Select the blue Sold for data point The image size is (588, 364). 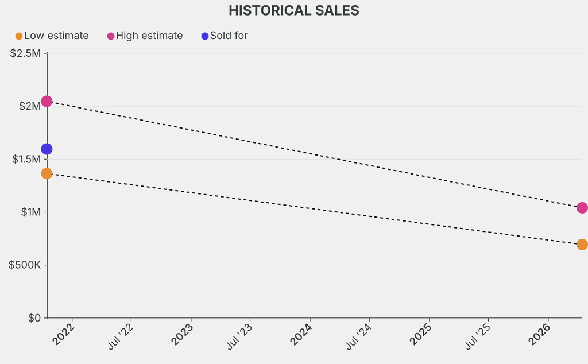(x=47, y=149)
